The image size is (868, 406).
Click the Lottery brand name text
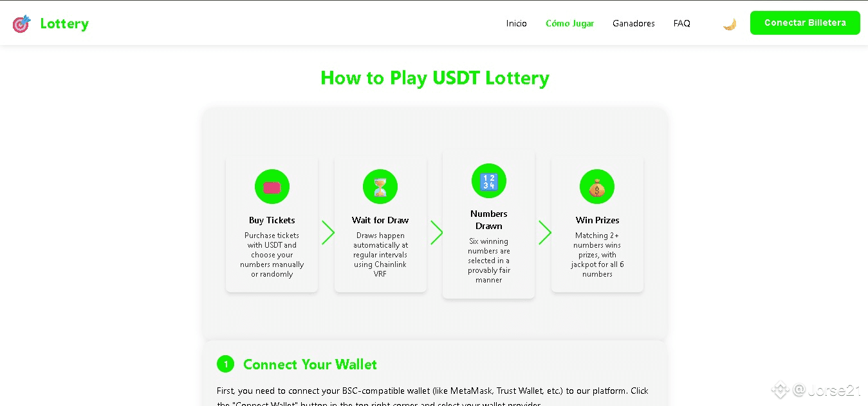(x=64, y=24)
